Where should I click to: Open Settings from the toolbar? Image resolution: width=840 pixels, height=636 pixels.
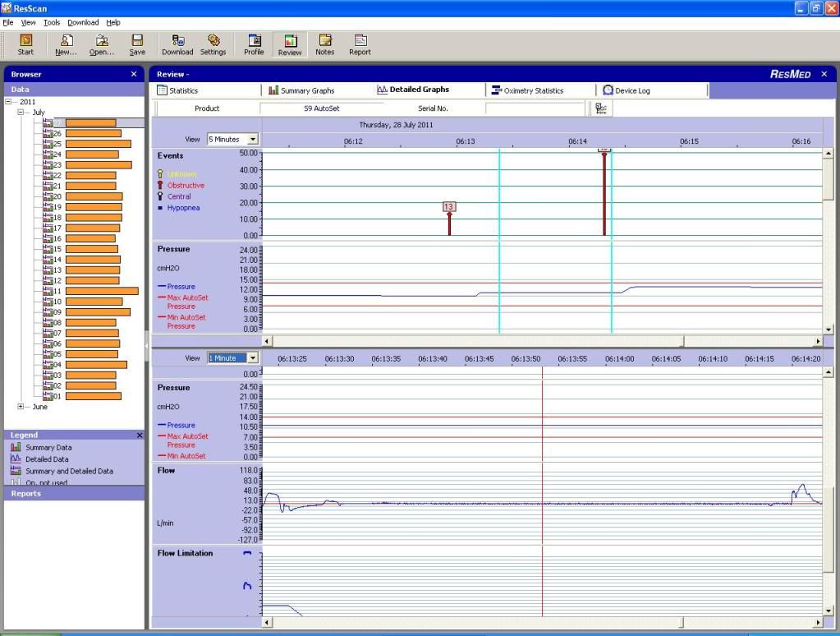click(213, 44)
